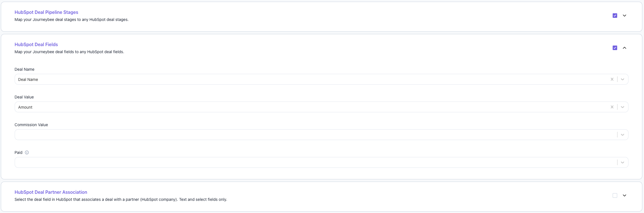Click the 'Select the deal field in HubSpot' description
This screenshot has height=213, width=644.
(x=121, y=199)
